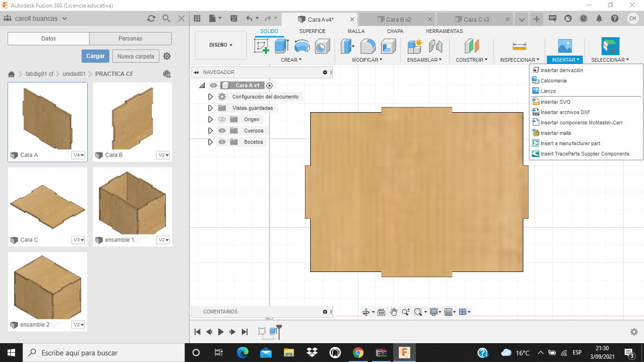Select the Press Pull modify tool

[x=347, y=46]
